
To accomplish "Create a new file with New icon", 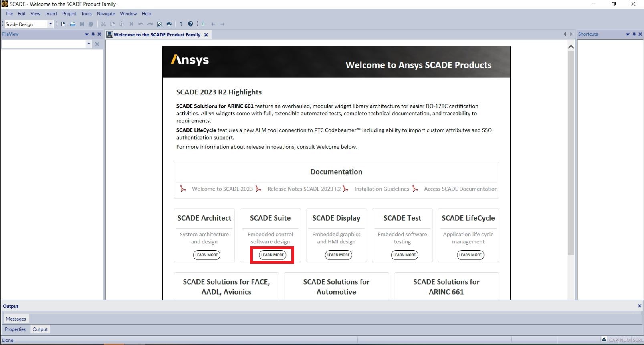I will click(63, 24).
